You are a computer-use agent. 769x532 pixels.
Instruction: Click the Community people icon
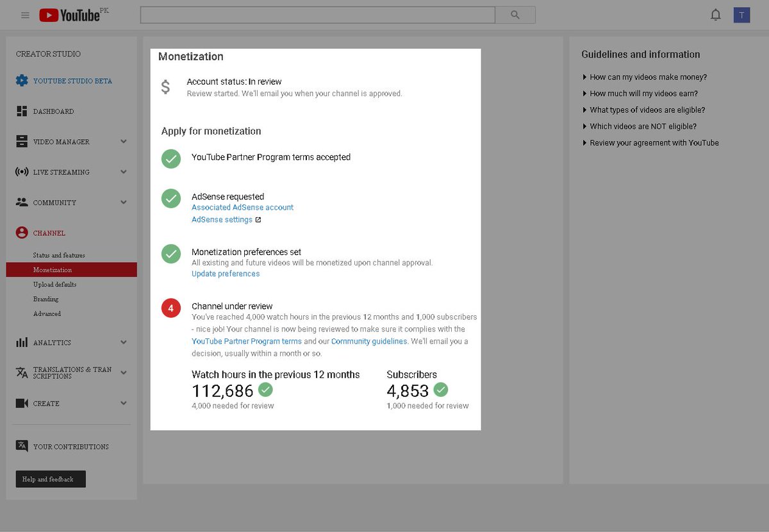22,203
